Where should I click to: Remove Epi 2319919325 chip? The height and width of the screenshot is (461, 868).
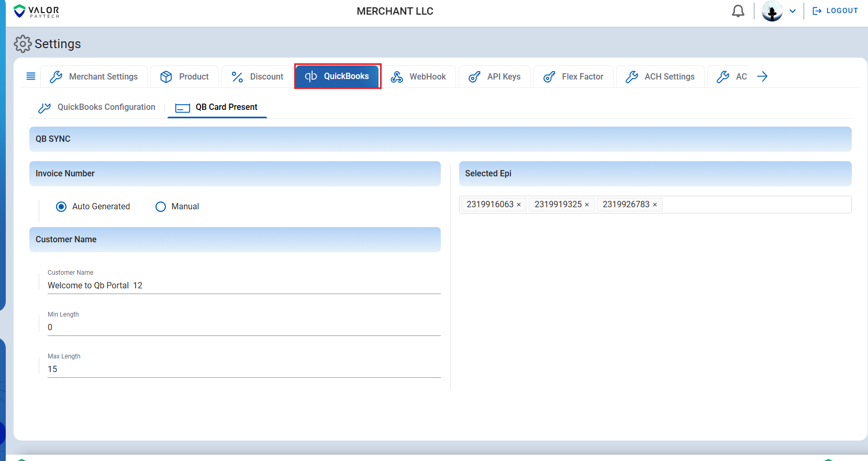(587, 205)
